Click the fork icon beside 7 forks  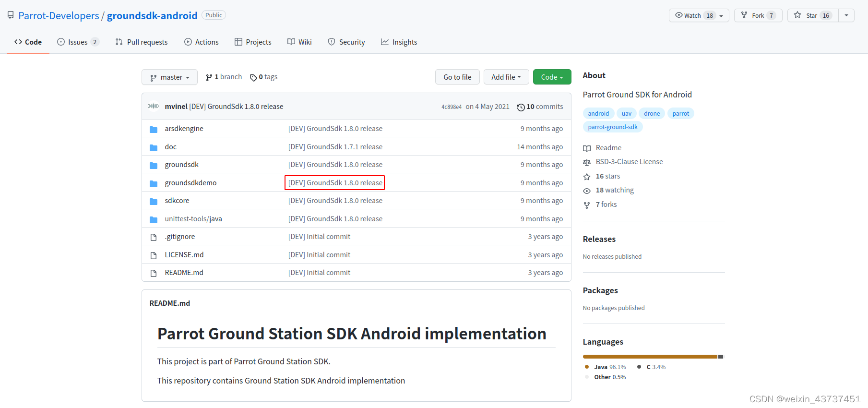click(587, 205)
